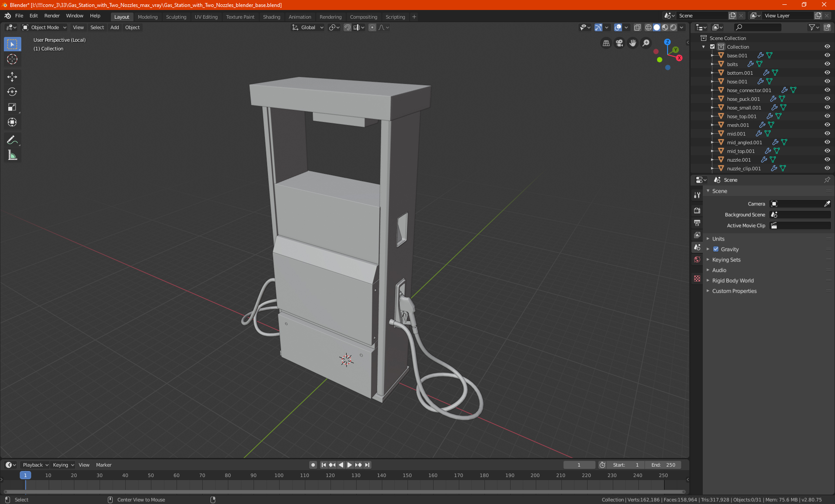Expand the Audio panel

tap(719, 270)
